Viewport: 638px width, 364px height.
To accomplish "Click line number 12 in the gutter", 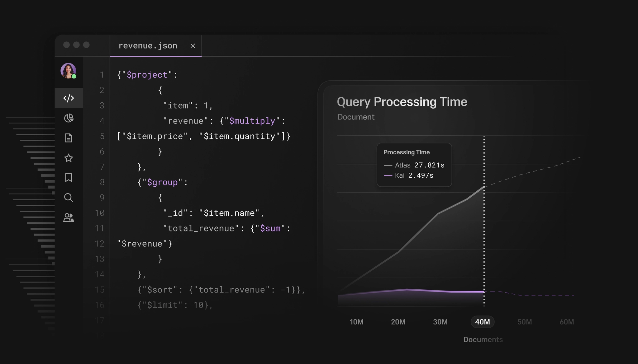I will tap(100, 244).
